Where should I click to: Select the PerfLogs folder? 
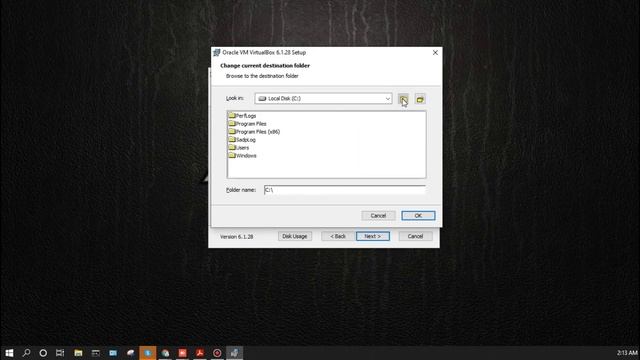pos(242,116)
